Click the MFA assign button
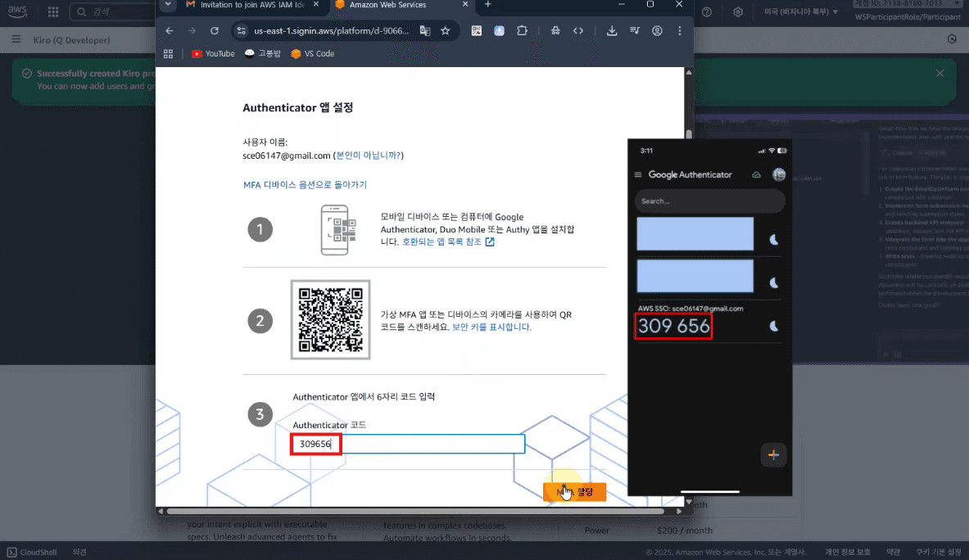 (574, 492)
